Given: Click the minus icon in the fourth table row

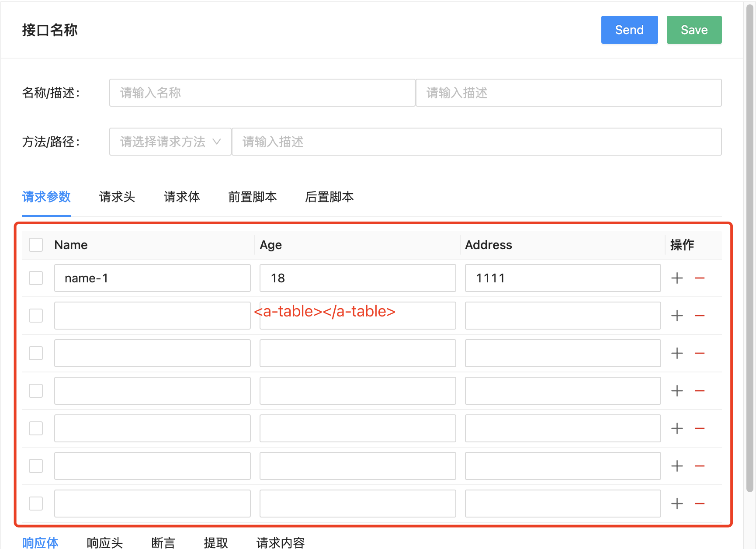Looking at the screenshot, I should click(x=700, y=391).
